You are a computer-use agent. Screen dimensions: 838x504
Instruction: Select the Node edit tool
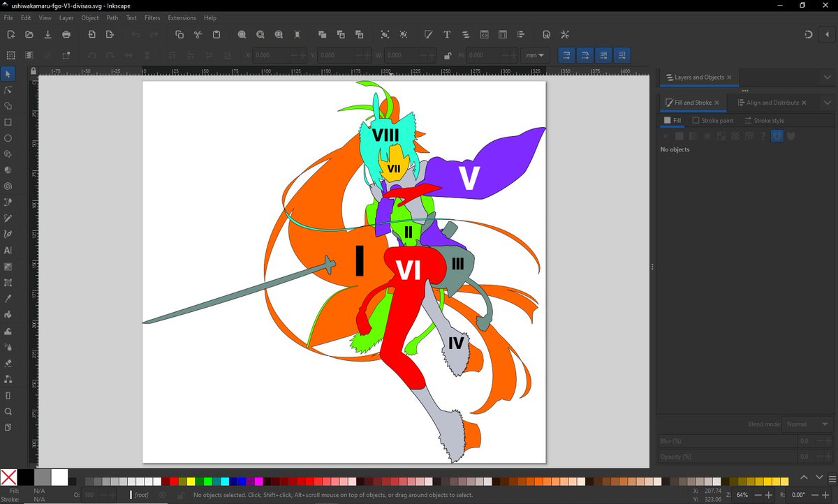click(x=8, y=90)
